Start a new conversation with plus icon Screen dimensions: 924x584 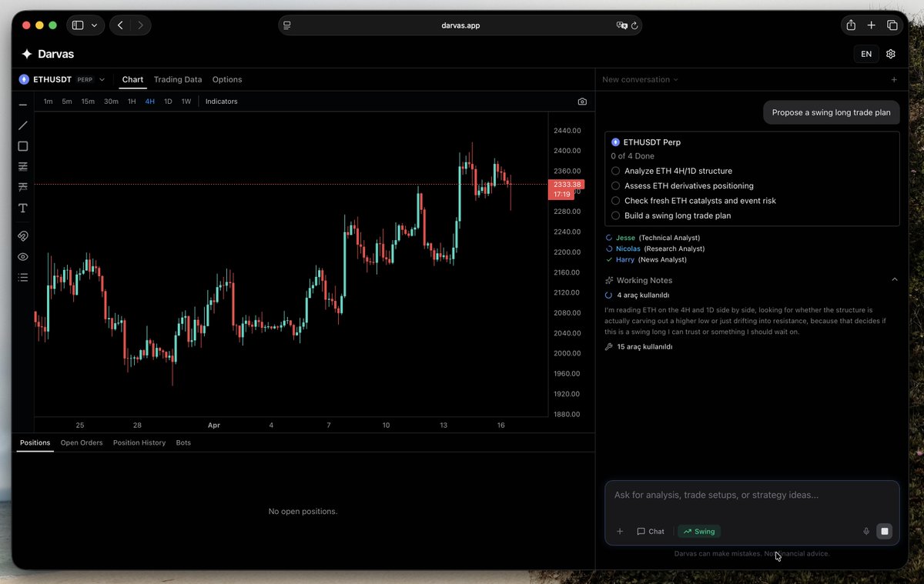point(894,79)
